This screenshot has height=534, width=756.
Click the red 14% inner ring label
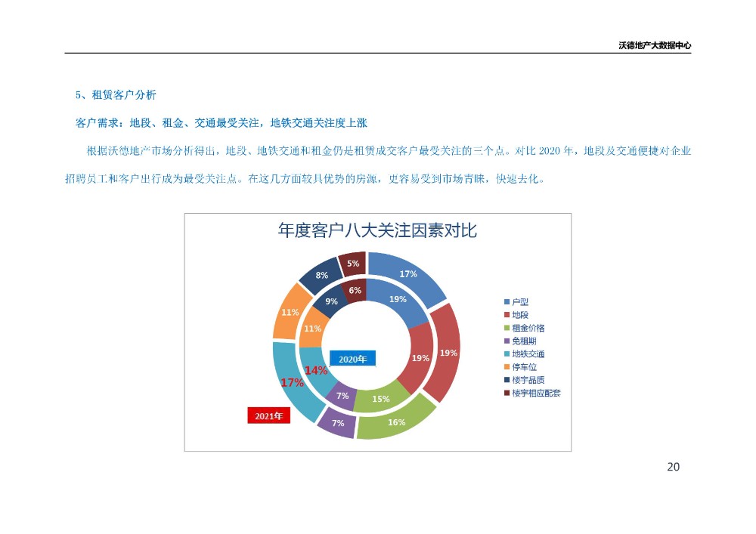pyautogui.click(x=315, y=370)
